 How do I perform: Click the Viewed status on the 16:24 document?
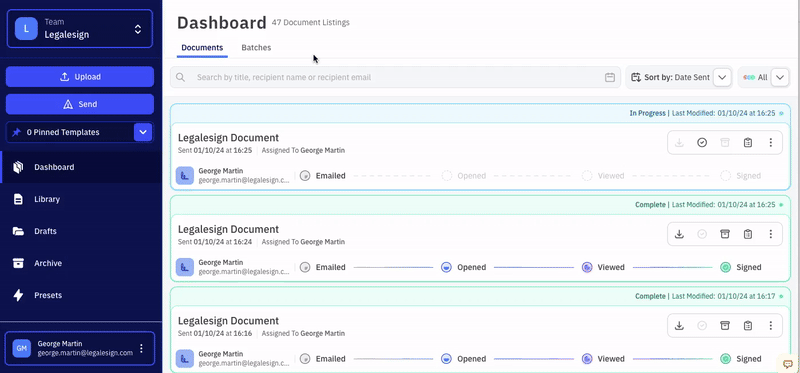click(603, 267)
